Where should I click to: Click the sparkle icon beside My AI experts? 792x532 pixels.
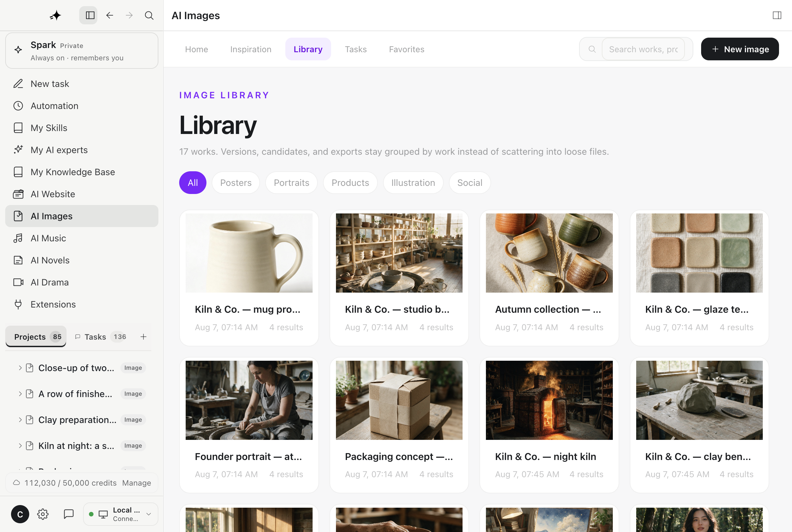[18, 150]
